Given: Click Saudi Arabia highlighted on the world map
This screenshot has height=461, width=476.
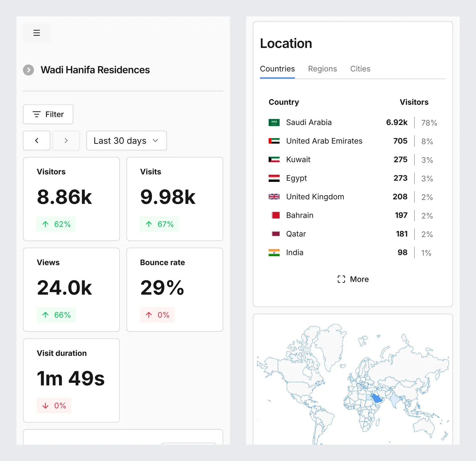Looking at the screenshot, I should (377, 398).
